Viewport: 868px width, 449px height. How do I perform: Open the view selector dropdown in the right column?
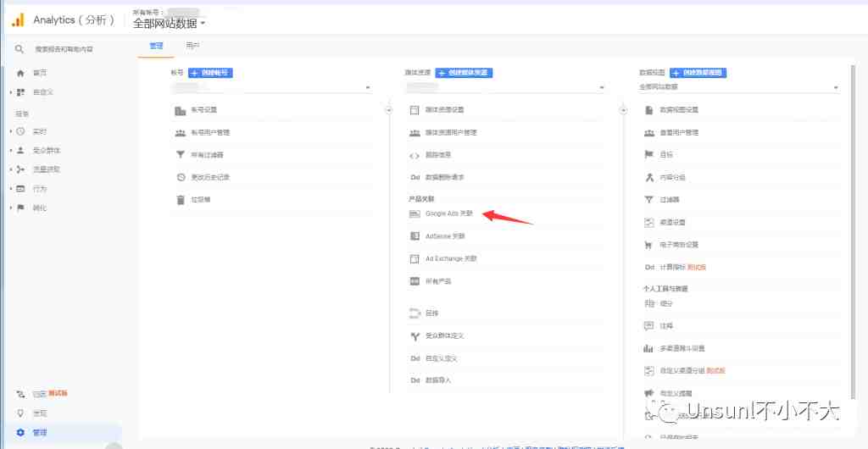click(739, 87)
